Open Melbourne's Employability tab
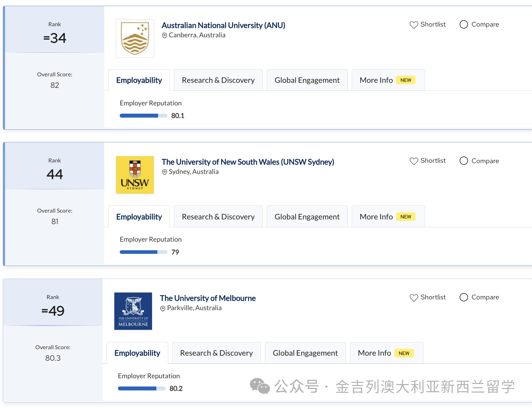 pyautogui.click(x=137, y=353)
